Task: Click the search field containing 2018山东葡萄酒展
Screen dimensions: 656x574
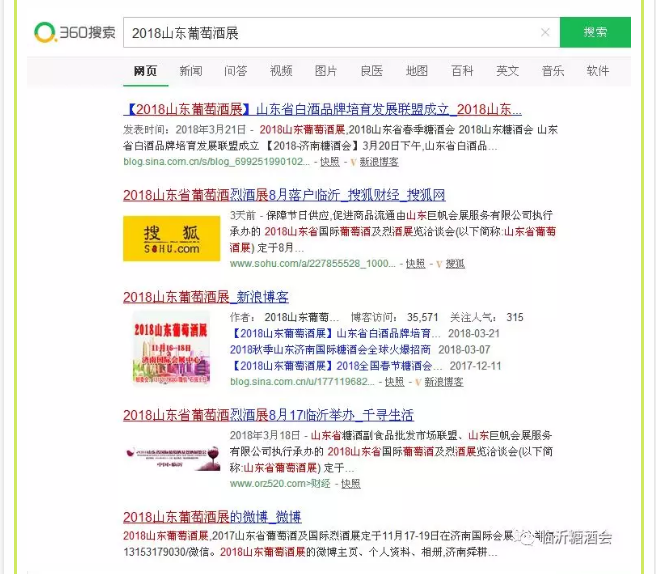Action: coord(330,33)
